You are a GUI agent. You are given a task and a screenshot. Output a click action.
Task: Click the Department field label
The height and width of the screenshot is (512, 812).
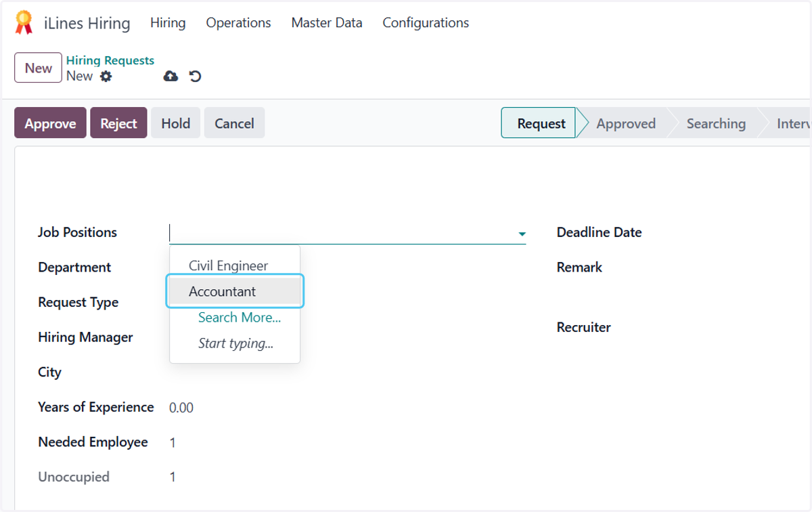click(x=74, y=268)
